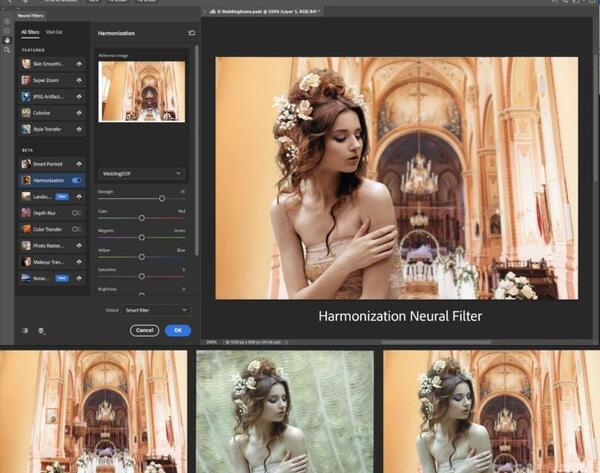Enable the Color Transfer filter toggle

pos(77,229)
